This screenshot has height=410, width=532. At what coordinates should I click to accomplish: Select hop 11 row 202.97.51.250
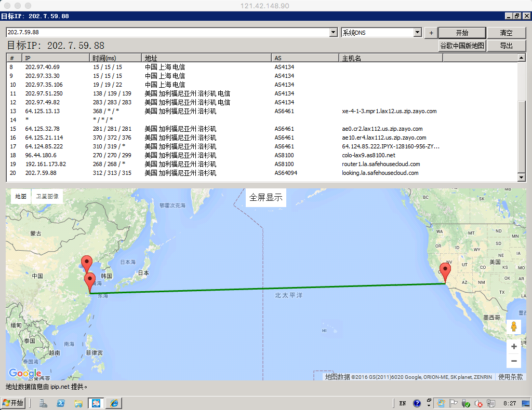(x=262, y=93)
